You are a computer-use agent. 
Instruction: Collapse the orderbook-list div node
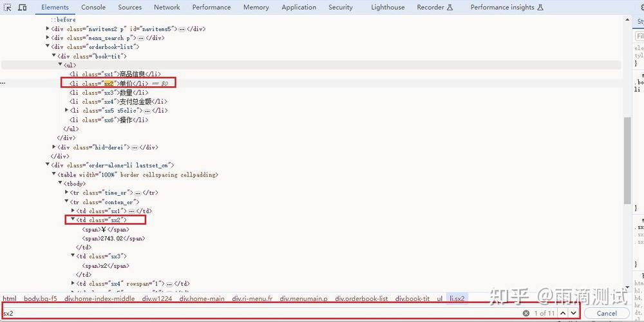tap(48, 47)
